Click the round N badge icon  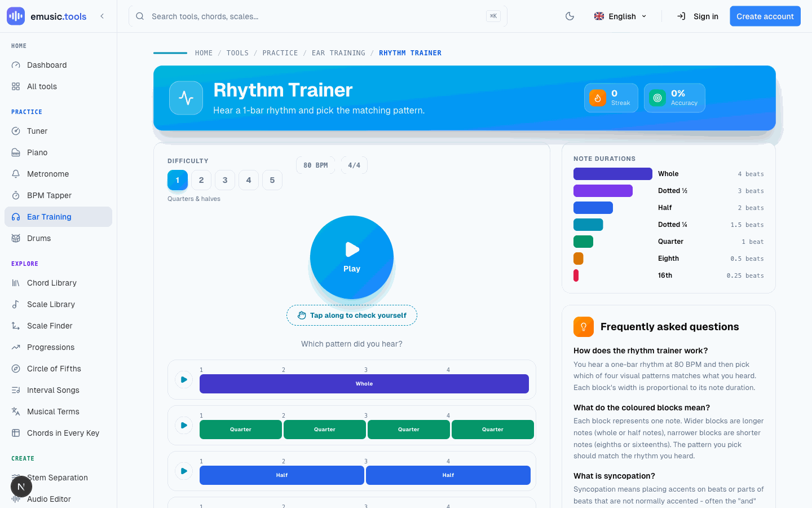(21, 487)
